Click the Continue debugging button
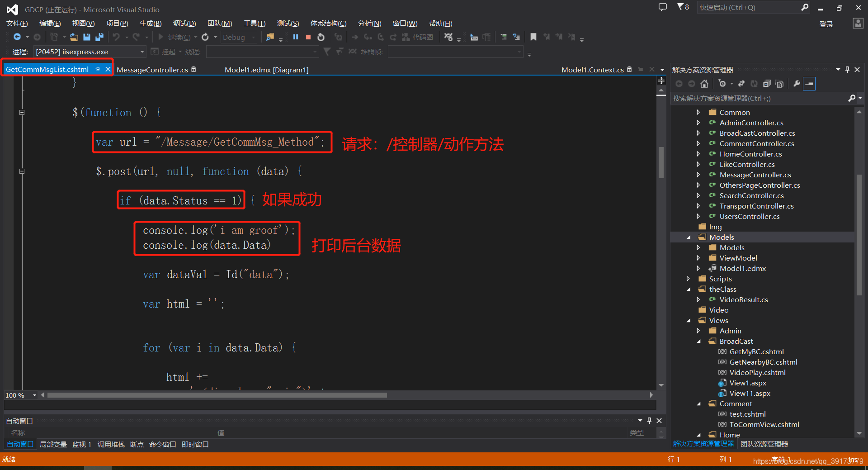The width and height of the screenshot is (868, 470). coord(174,37)
